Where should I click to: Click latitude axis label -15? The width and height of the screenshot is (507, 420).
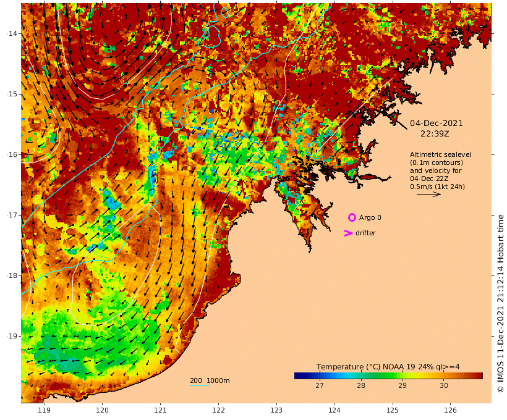click(12, 94)
